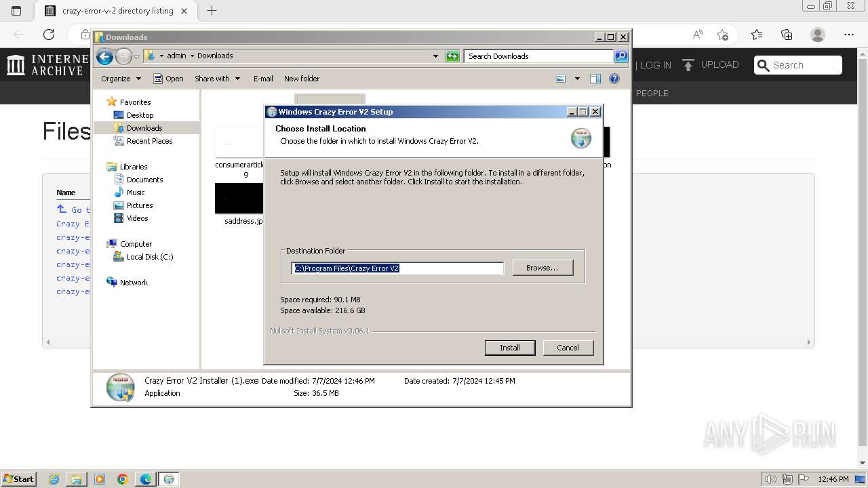Change the view with the Views icon
Image resolution: width=868 pixels, height=488 pixels.
tap(561, 79)
